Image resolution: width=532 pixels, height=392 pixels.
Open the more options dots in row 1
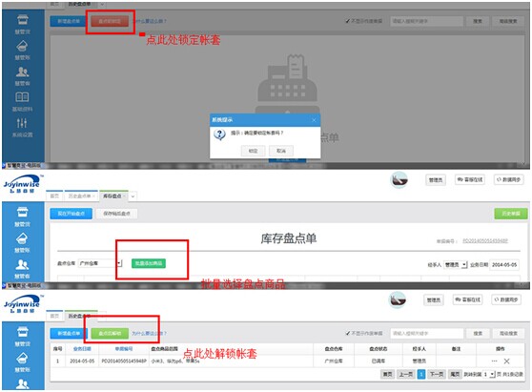coord(494,361)
